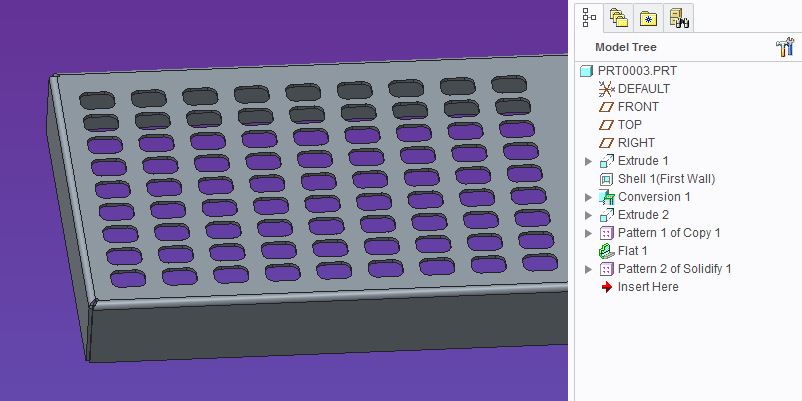Select Shell 1(First Wall) label
The width and height of the screenshot is (802, 401).
666,179
